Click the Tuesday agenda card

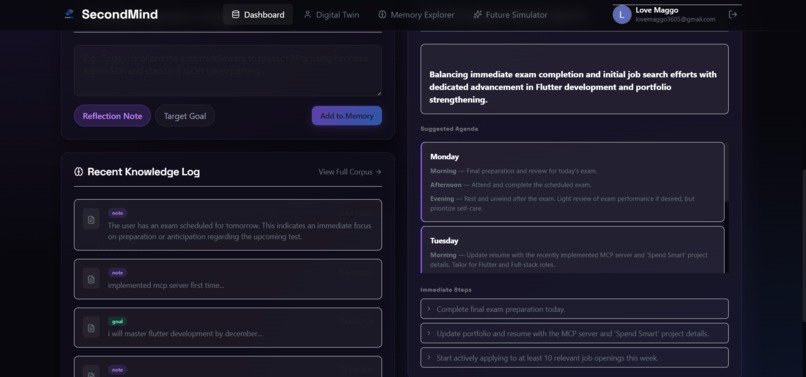[572, 249]
